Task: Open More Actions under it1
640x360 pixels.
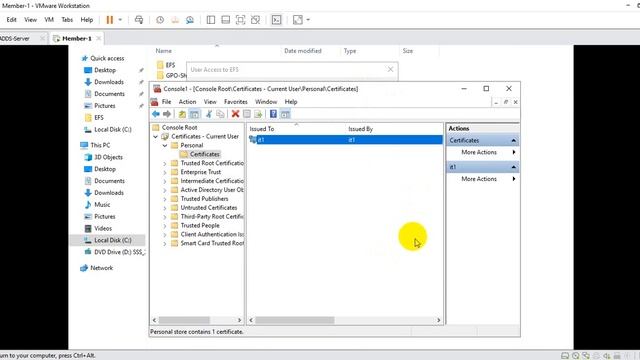Action: (x=479, y=179)
